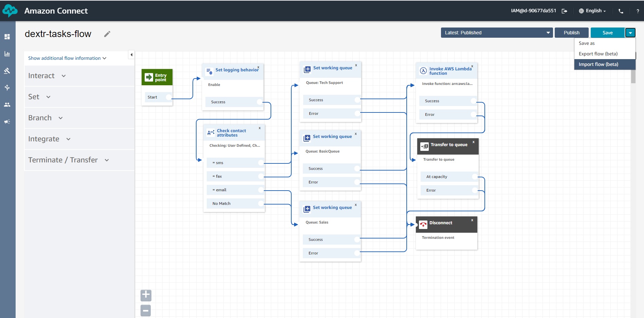Click the Sales Set working queue icon
Viewport: 644px width, 318px height.
point(307,209)
